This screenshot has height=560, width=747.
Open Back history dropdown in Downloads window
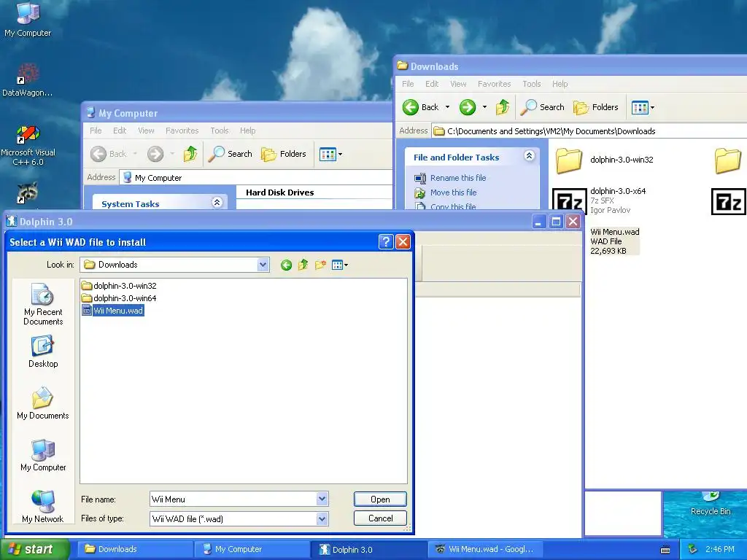(447, 107)
